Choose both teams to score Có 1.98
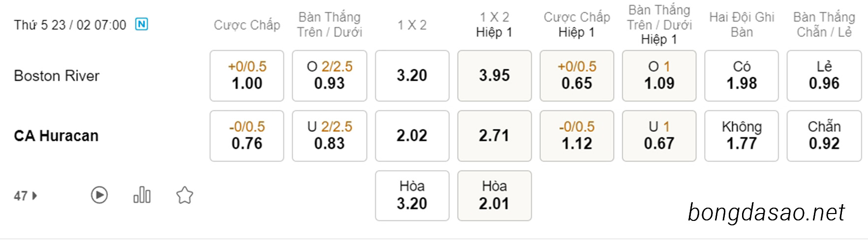The width and height of the screenshot is (868, 247). click(742, 76)
